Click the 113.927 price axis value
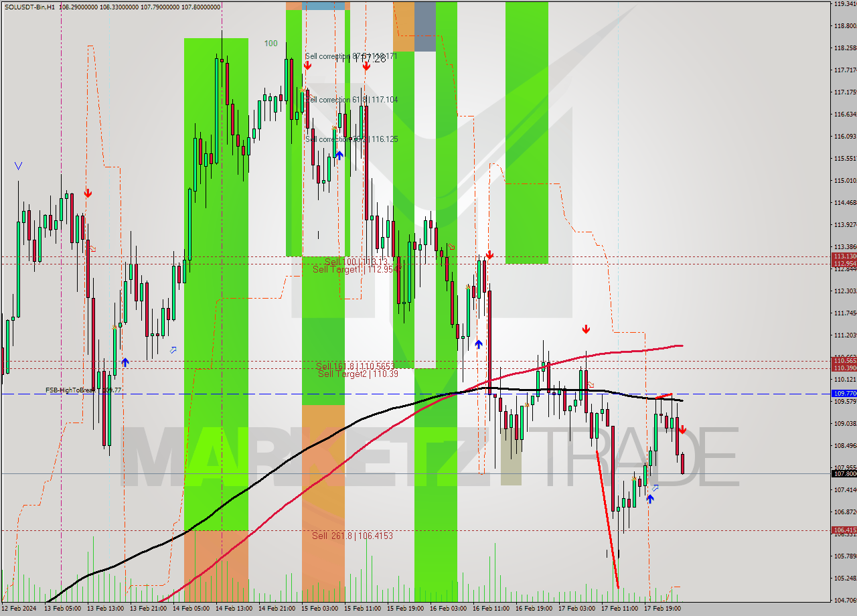This screenshot has height=616, width=857. pos(845,224)
